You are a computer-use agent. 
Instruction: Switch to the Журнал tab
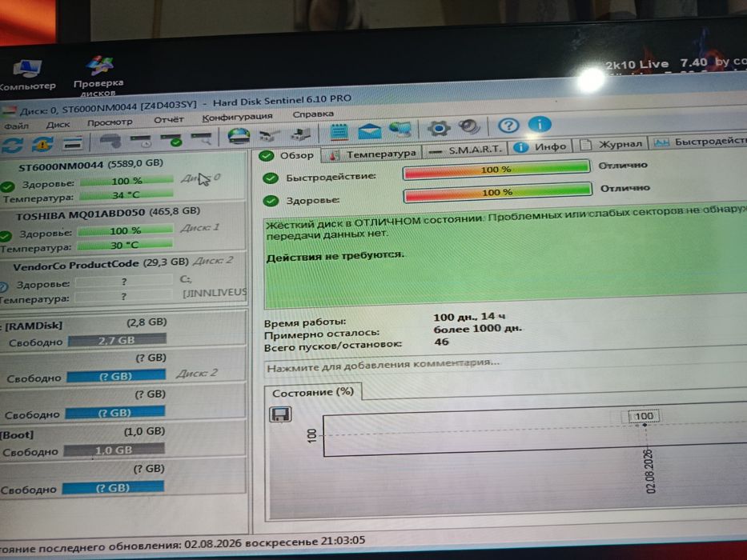tap(610, 144)
